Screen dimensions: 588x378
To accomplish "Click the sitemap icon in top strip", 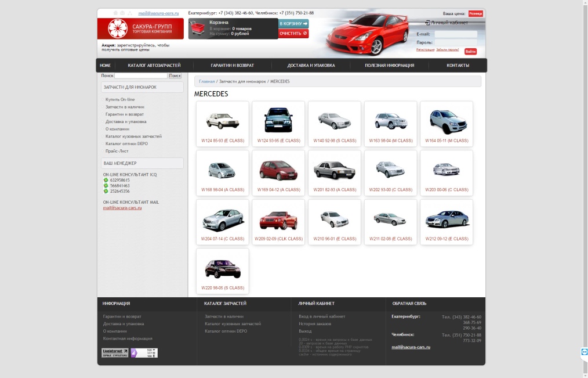I will tap(130, 13).
